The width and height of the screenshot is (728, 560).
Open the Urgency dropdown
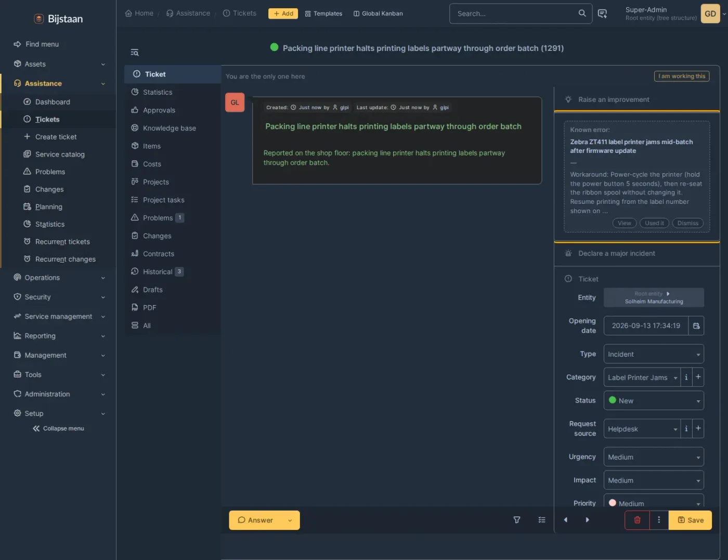point(654,457)
